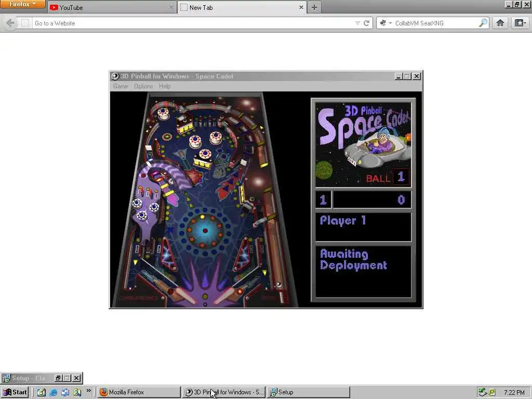Click the network tray icon
This screenshot has height=399, width=532.
pyautogui.click(x=483, y=392)
